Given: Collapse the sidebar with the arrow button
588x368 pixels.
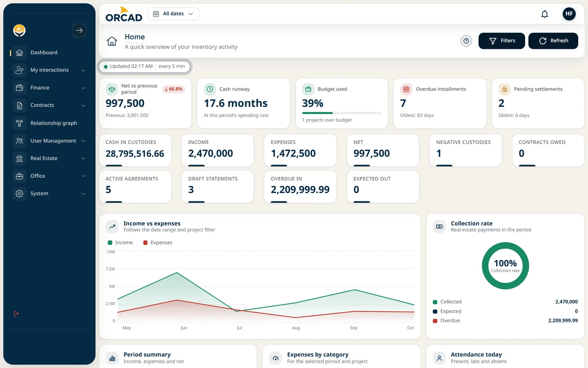Looking at the screenshot, I should coord(79,30).
